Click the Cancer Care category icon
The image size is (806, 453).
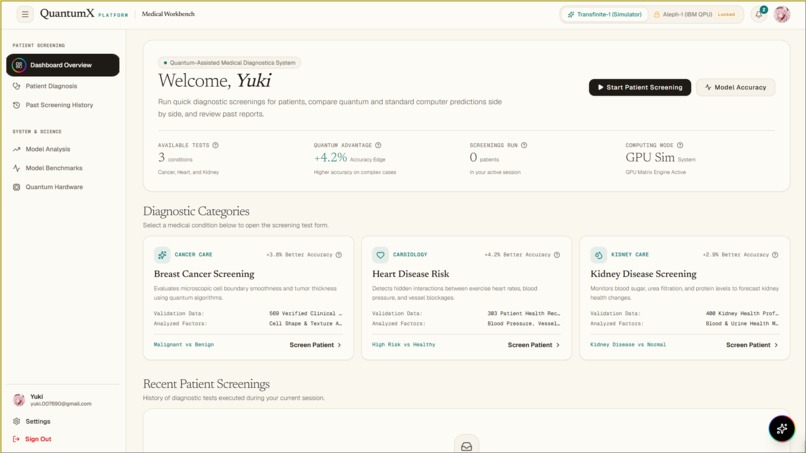pyautogui.click(x=162, y=255)
